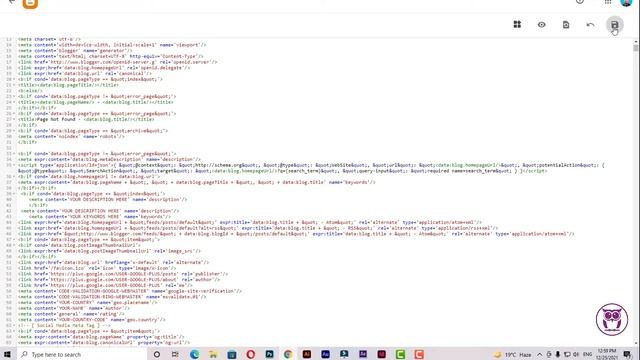This screenshot has width=640, height=360.
Task: Collapse the code fold arrow at line 33
Action: tap(14, 153)
